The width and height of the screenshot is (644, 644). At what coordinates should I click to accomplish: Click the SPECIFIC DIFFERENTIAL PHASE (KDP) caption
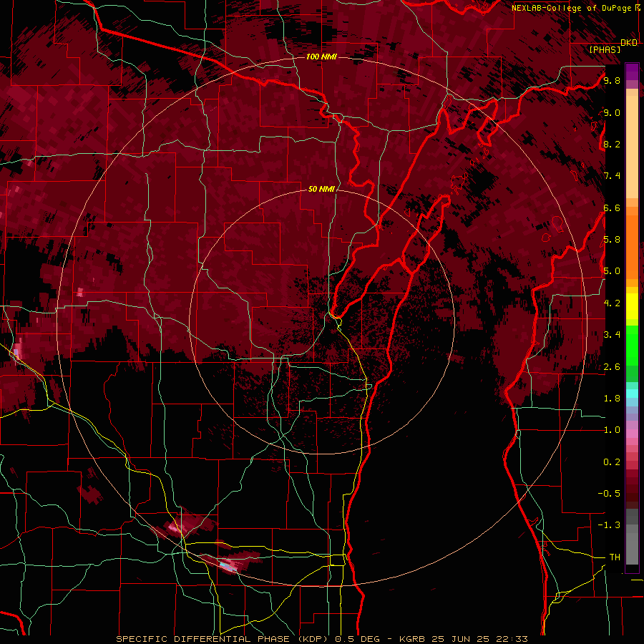[223, 639]
